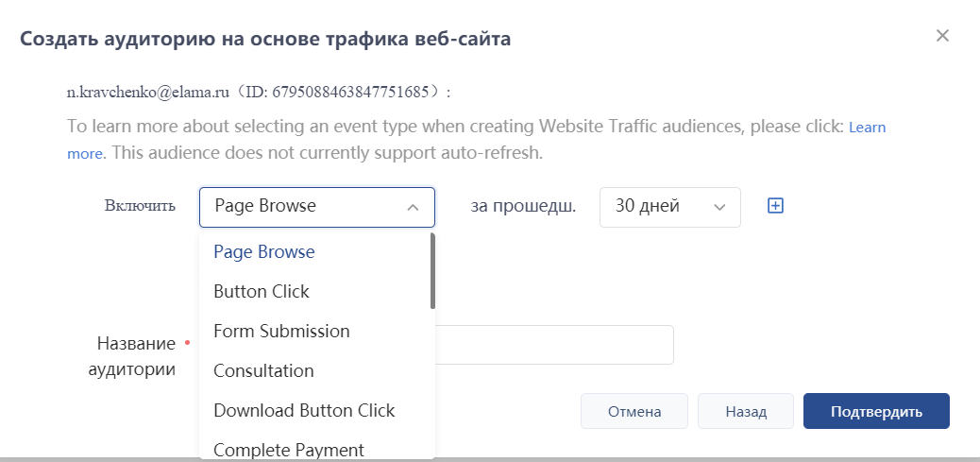Screen dimensions: 980x462
Task: Collapse the event type dropdown arrow
Action: [413, 207]
